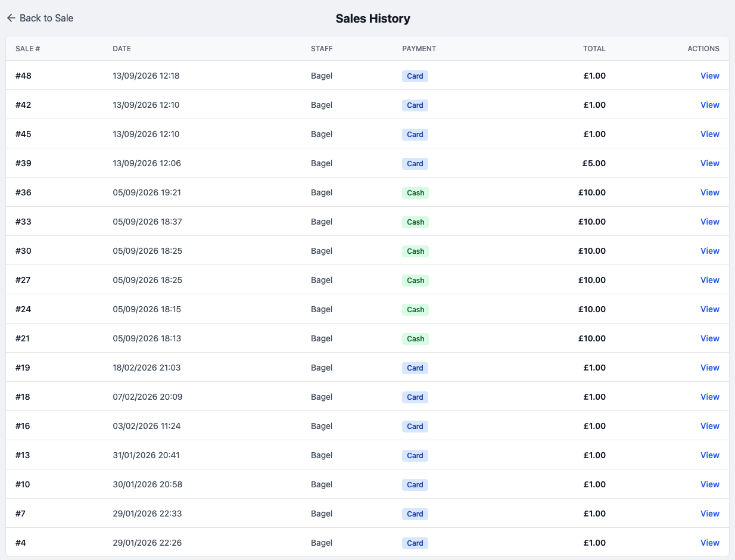735x560 pixels.
Task: Click £10.00 total on sale #27
Action: (x=591, y=280)
